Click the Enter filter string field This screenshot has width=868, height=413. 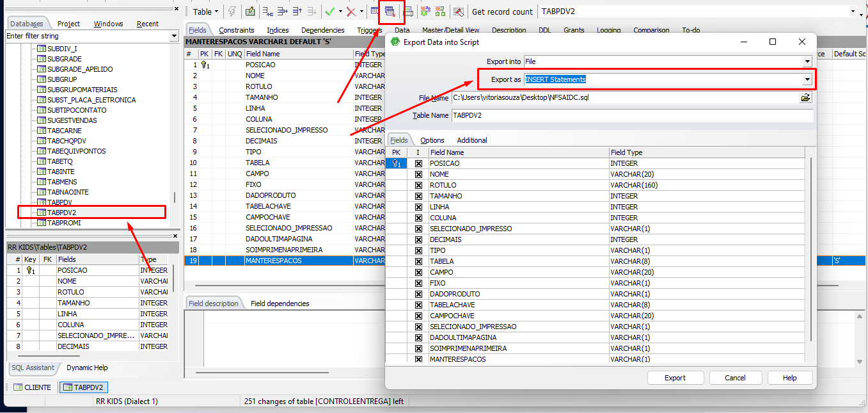coord(88,36)
